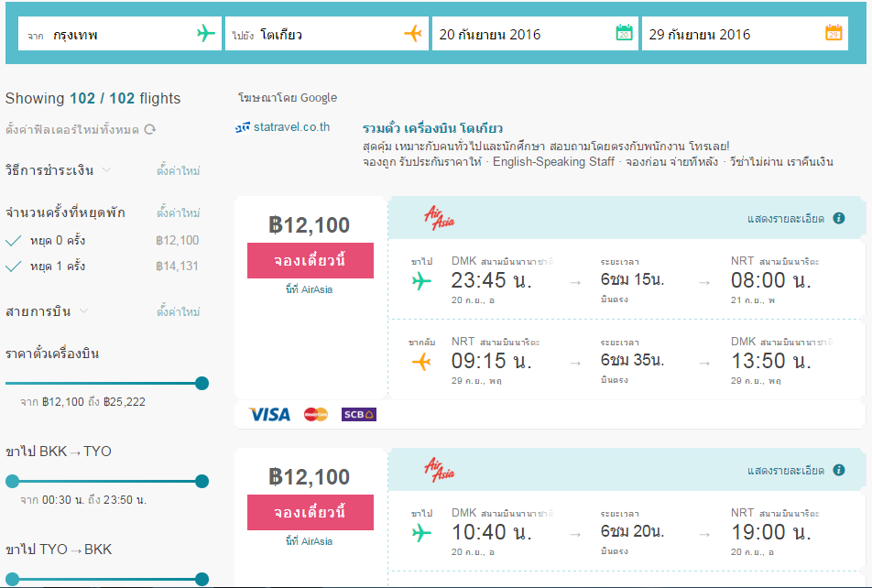This screenshot has height=588, width=872.
Task: Click จองเดี๋ยวนี้ on the second ฿12,100 flight
Action: (311, 512)
